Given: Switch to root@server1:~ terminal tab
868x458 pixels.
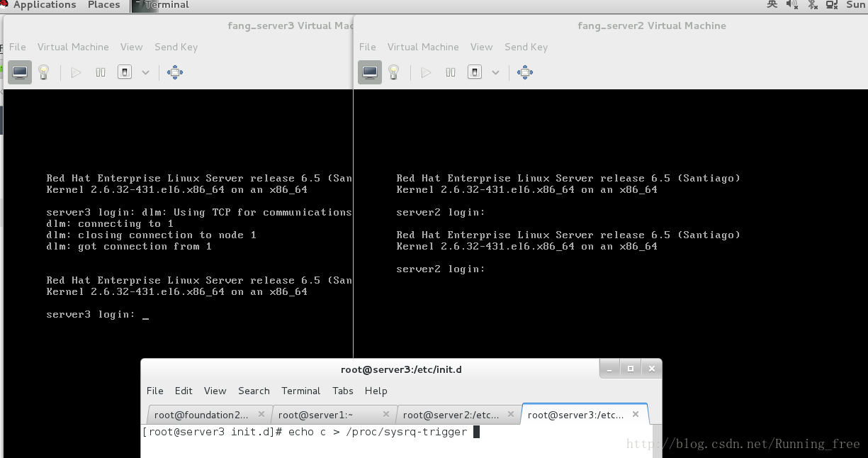Looking at the screenshot, I should [x=316, y=415].
